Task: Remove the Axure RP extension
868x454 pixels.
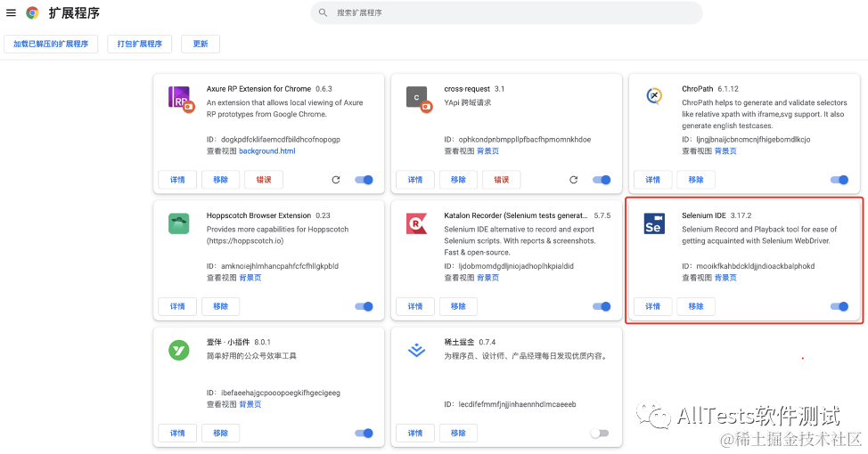Action: click(x=220, y=180)
